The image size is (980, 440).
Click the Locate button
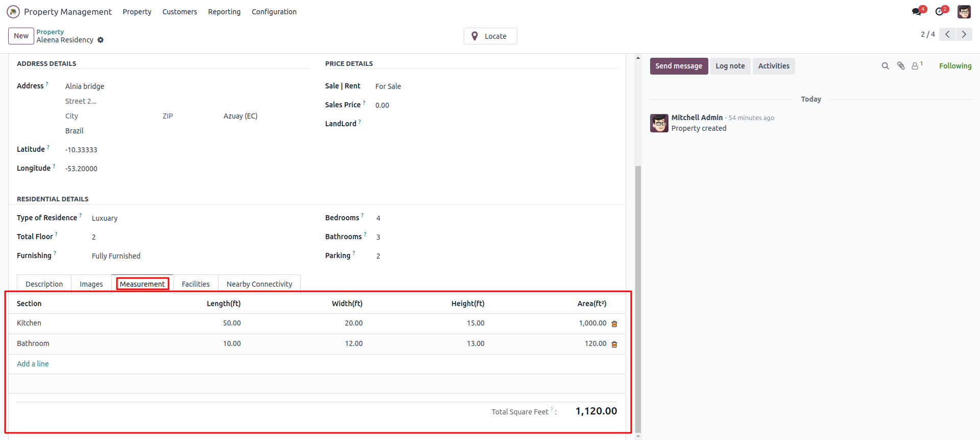(490, 36)
